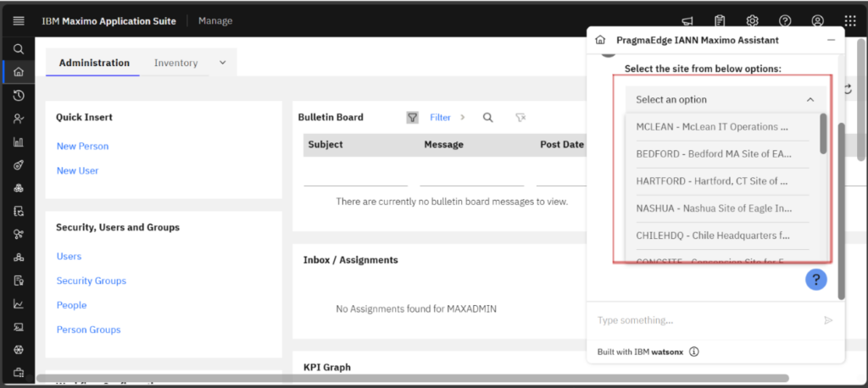Image resolution: width=868 pixels, height=388 pixels.
Task: Open the line graph sidebar icon
Action: (19, 304)
